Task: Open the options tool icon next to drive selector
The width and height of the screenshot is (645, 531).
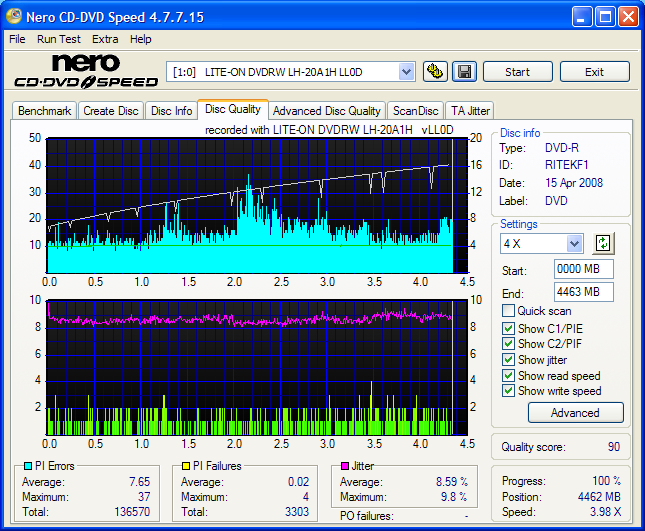Action: [435, 71]
